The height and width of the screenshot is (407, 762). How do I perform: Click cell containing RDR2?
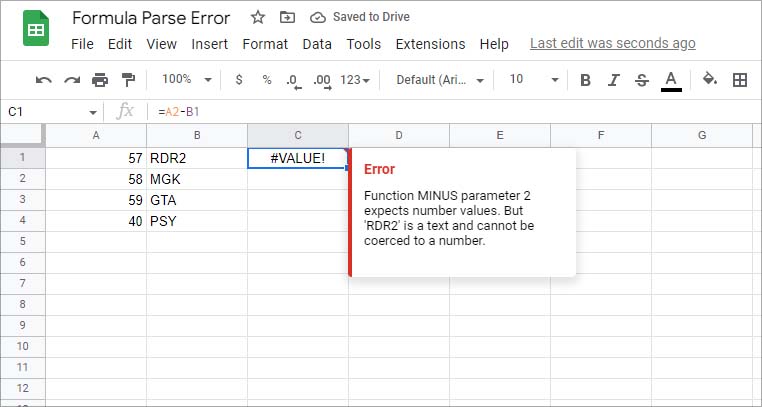(197, 158)
